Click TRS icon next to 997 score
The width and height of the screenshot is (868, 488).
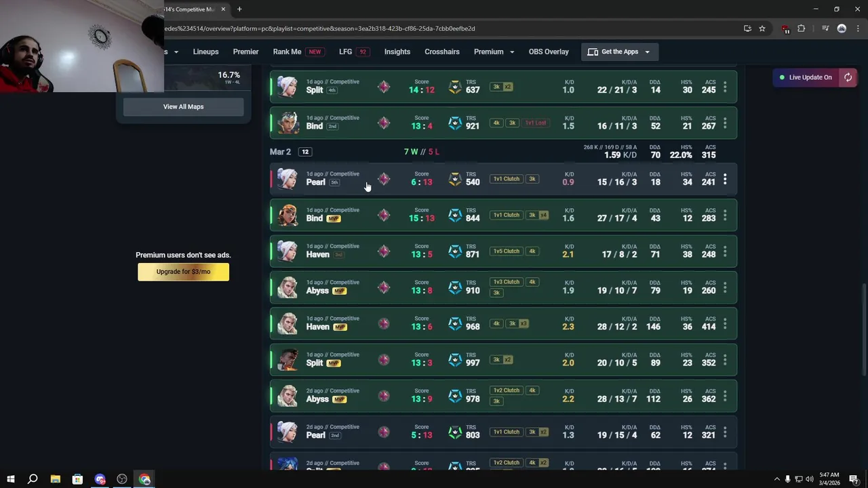pyautogui.click(x=455, y=360)
